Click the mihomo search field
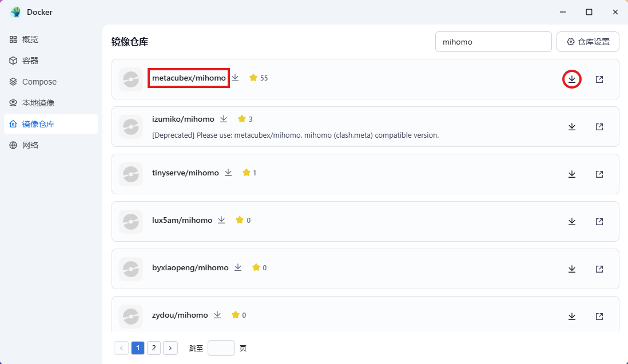 tap(494, 42)
